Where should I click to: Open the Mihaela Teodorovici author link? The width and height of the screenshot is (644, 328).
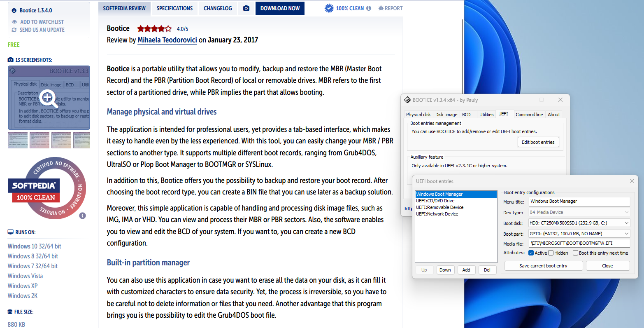(x=167, y=40)
